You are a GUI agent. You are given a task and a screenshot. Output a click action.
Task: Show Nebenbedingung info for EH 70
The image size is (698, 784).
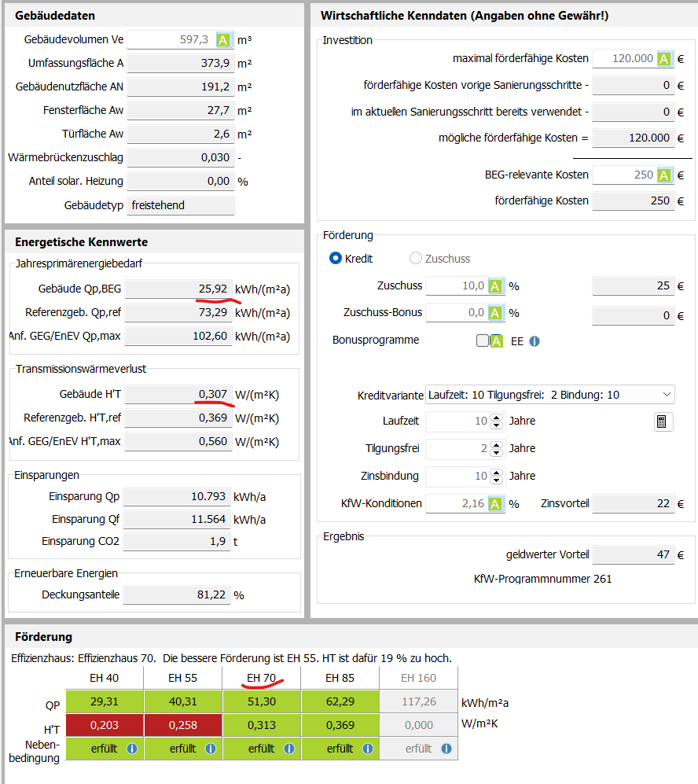[288, 749]
